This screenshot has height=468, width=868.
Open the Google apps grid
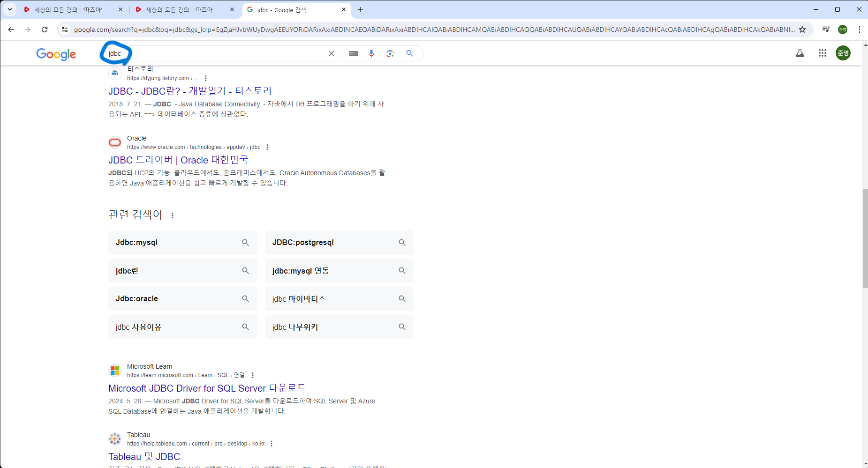[x=823, y=53]
